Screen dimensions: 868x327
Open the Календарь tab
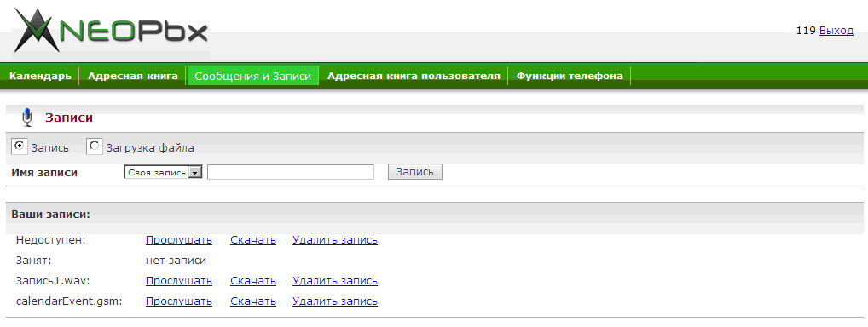point(40,76)
